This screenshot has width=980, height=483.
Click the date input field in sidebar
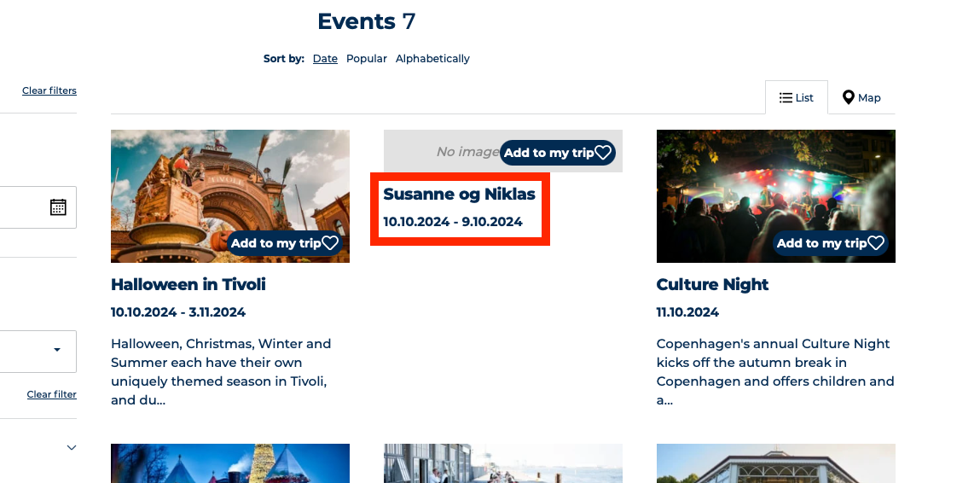tap(38, 207)
